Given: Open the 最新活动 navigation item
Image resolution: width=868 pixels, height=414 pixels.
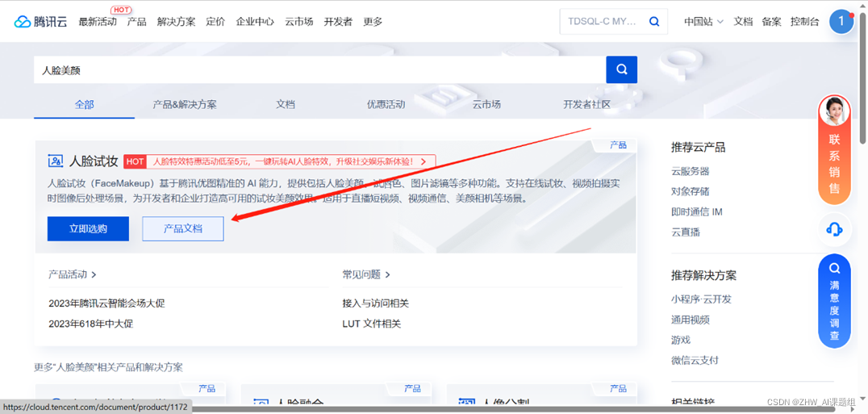Looking at the screenshot, I should click(98, 22).
